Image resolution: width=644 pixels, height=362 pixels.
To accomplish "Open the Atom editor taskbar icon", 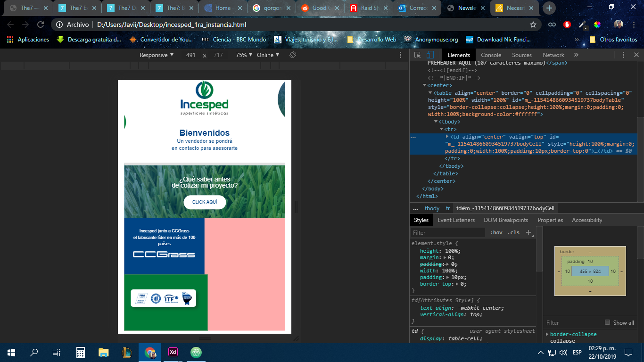I will (x=196, y=352).
